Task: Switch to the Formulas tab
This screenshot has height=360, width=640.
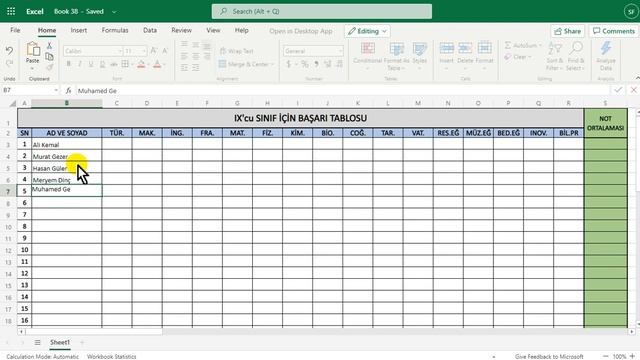Action: point(115,30)
